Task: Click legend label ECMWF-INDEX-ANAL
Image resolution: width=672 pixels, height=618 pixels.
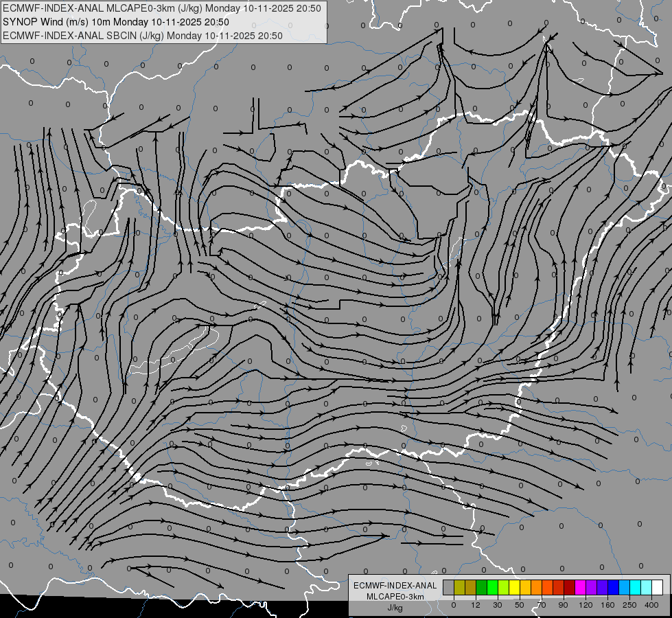Action: [x=395, y=586]
